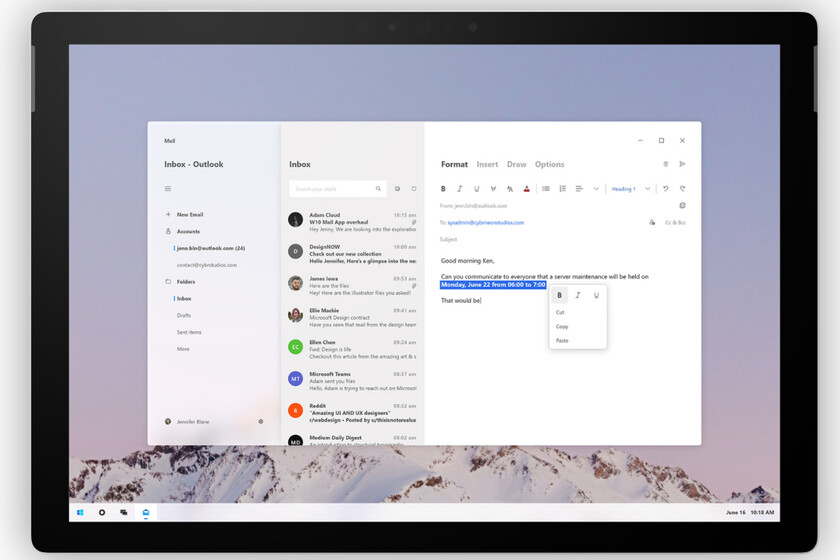Click James Iowa's avatar photo
Screen dimensions: 840x560
pyautogui.click(x=295, y=283)
